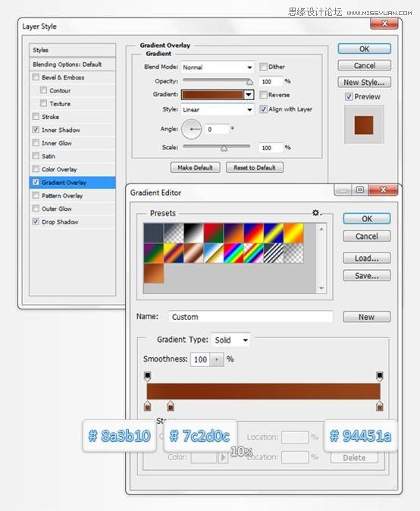The height and width of the screenshot is (511, 420).
Task: Click the New gradient button
Action: [x=367, y=317]
